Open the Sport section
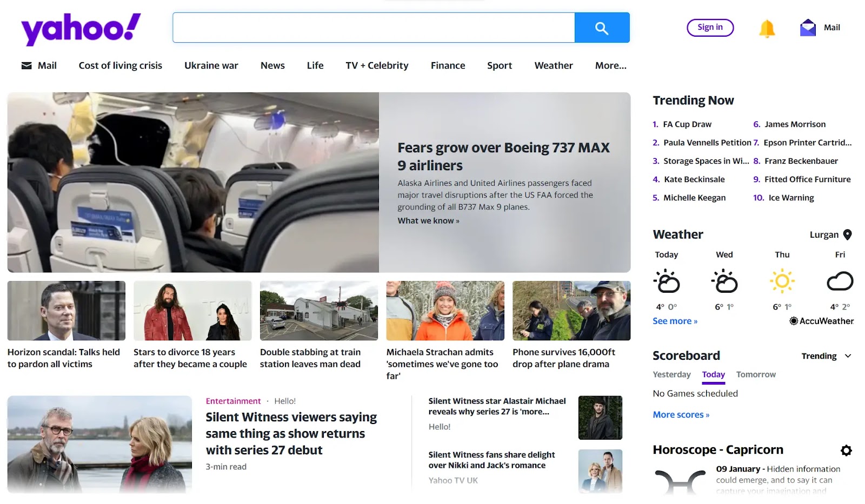The image size is (865, 504). [500, 65]
